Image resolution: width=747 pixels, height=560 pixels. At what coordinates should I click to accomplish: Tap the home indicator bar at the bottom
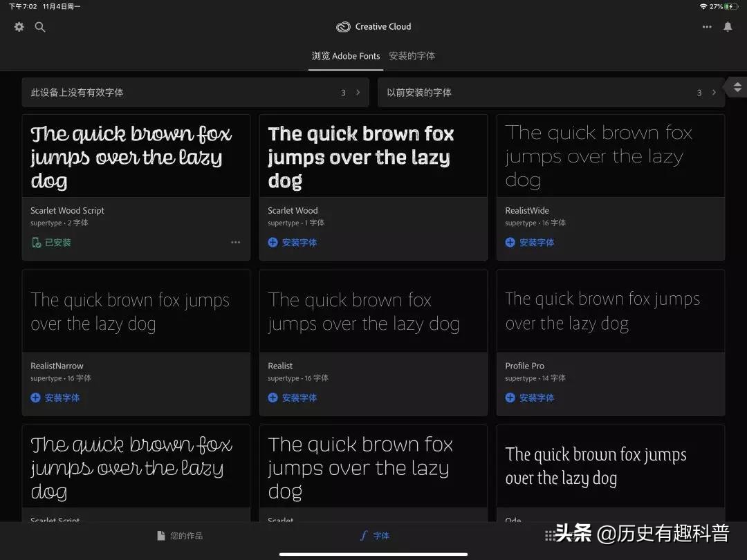373,554
